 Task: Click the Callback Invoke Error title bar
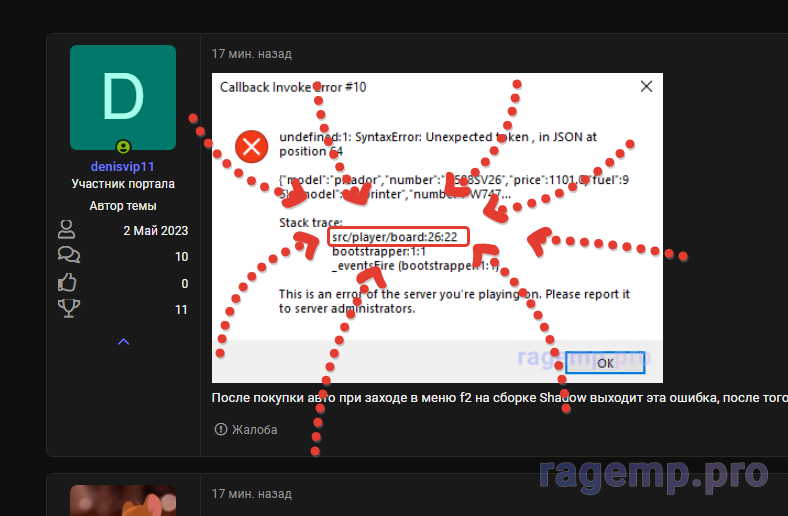(x=400, y=87)
